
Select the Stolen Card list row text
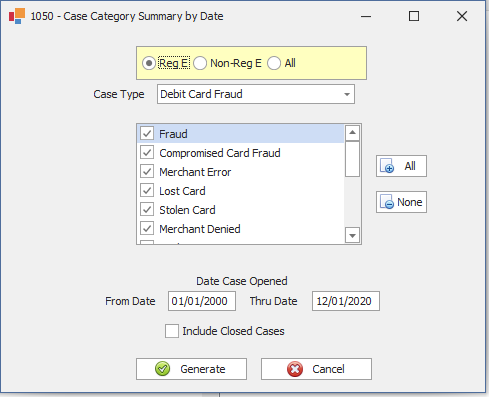click(x=187, y=210)
